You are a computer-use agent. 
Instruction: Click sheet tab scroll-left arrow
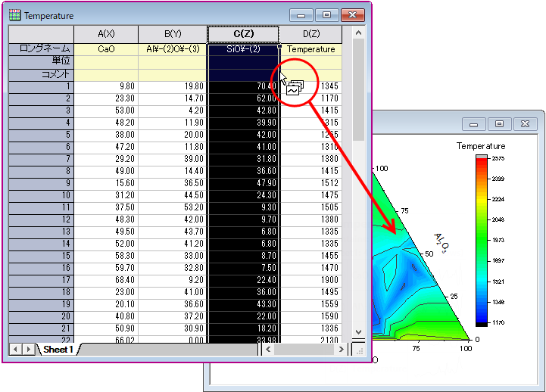(15, 349)
